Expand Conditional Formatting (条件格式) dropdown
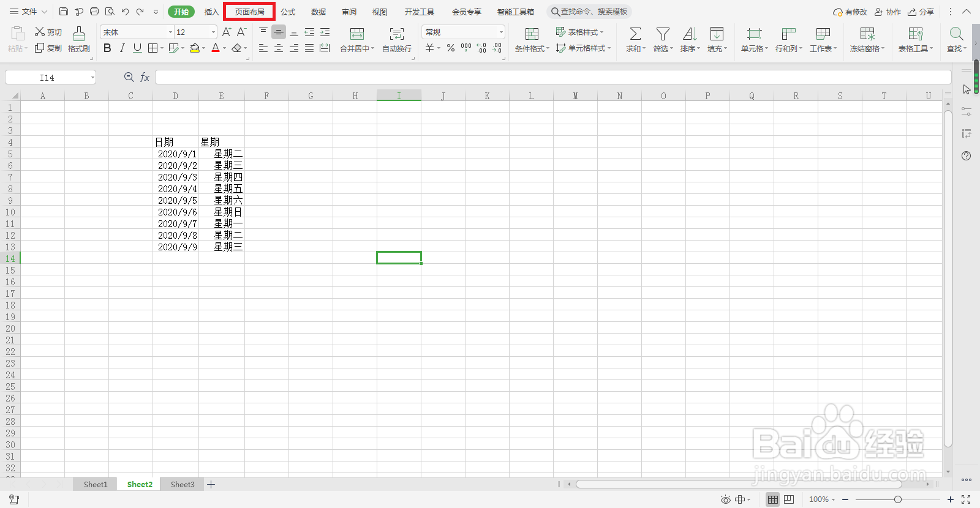The image size is (980, 508). tap(548, 48)
